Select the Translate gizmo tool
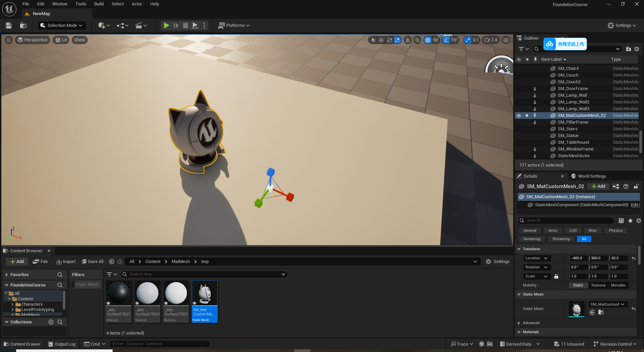Image resolution: width=644 pixels, height=352 pixels. click(x=381, y=40)
